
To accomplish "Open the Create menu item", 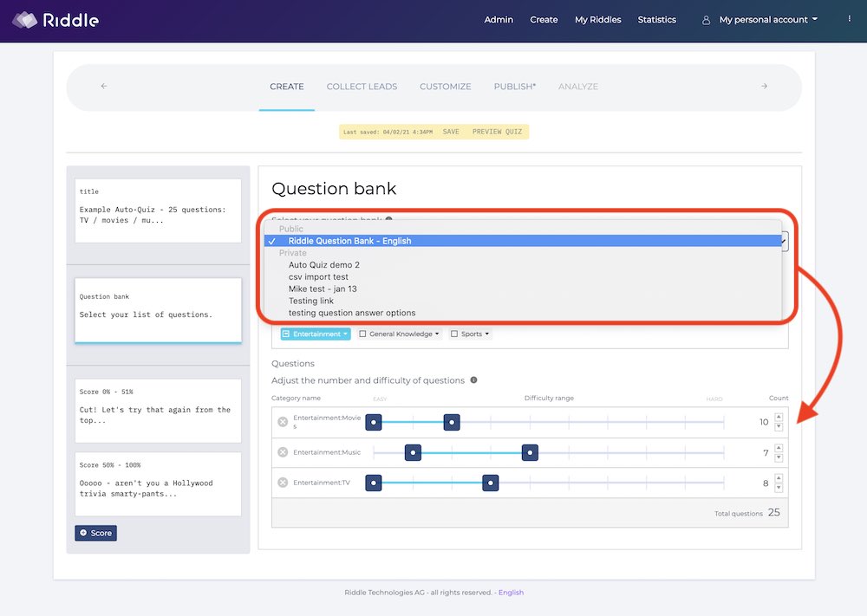I will click(x=544, y=19).
